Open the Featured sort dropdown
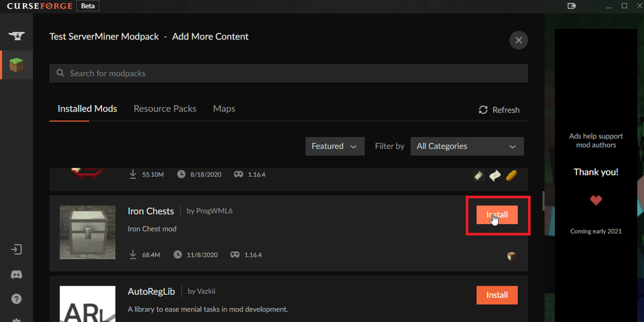644x322 pixels. 335,146
